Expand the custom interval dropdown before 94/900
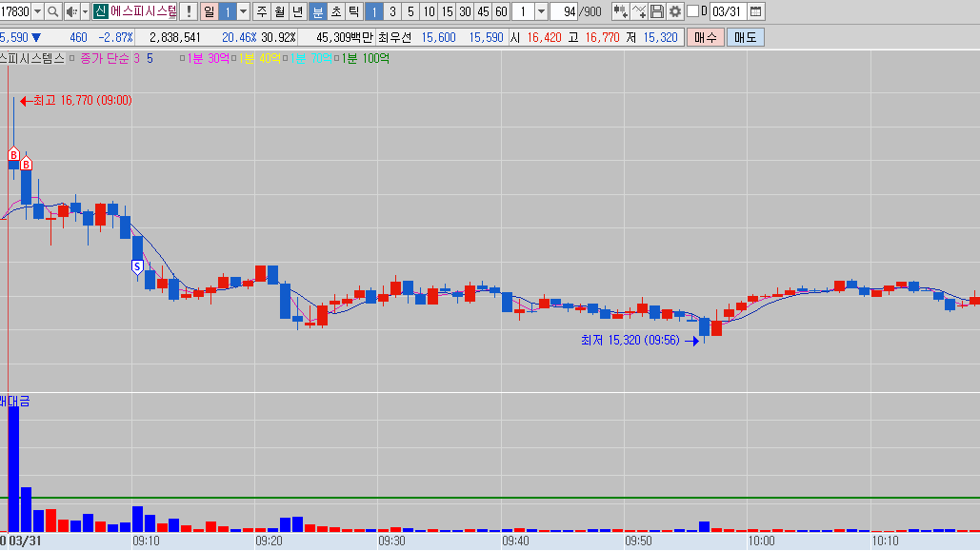The image size is (980, 551). [541, 11]
